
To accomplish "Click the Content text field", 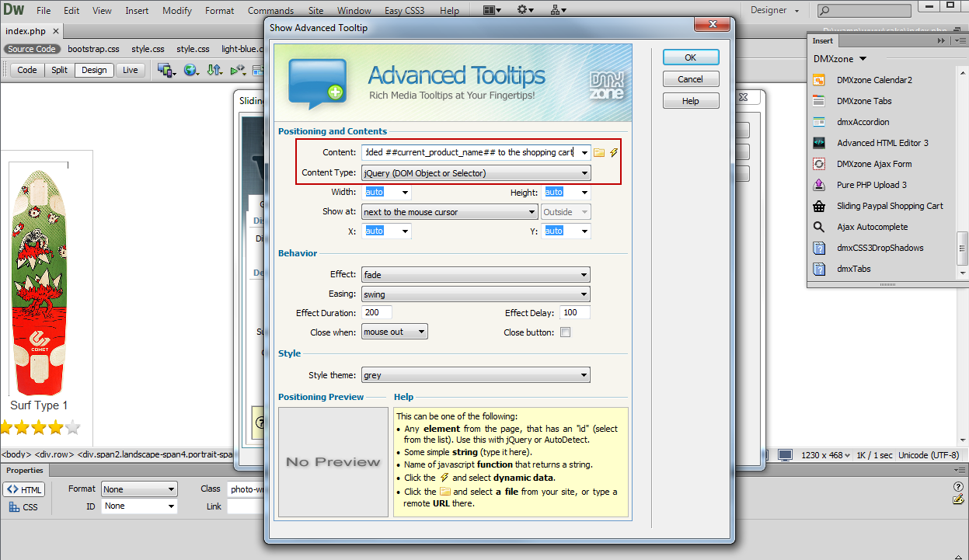I will click(x=469, y=152).
